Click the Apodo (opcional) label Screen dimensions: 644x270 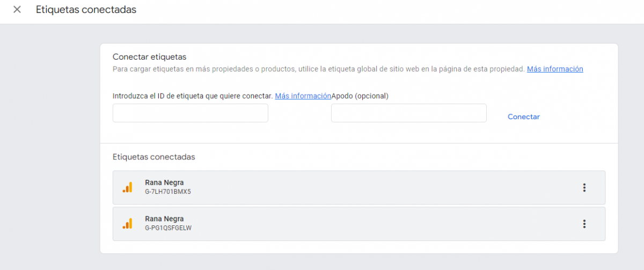pyautogui.click(x=360, y=96)
